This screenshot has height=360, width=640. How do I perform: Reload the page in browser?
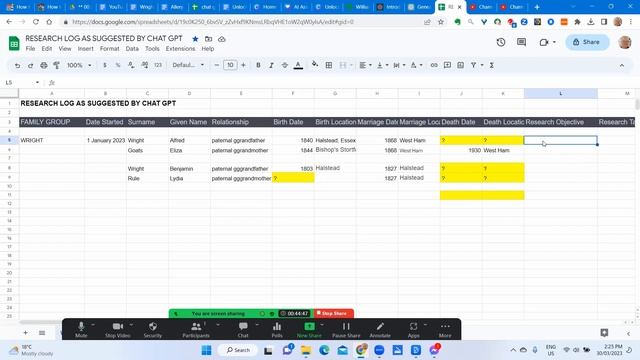coord(36,22)
